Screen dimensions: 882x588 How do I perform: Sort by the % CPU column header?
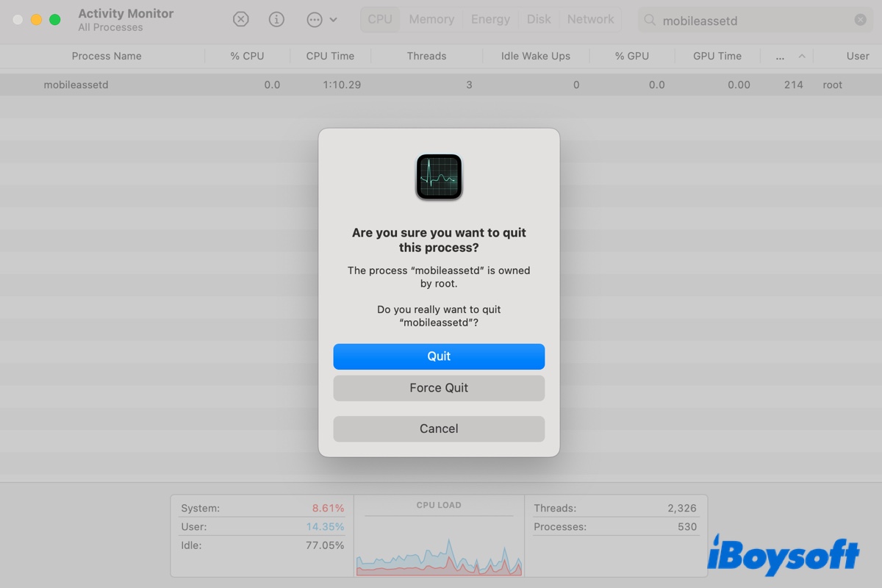247,56
